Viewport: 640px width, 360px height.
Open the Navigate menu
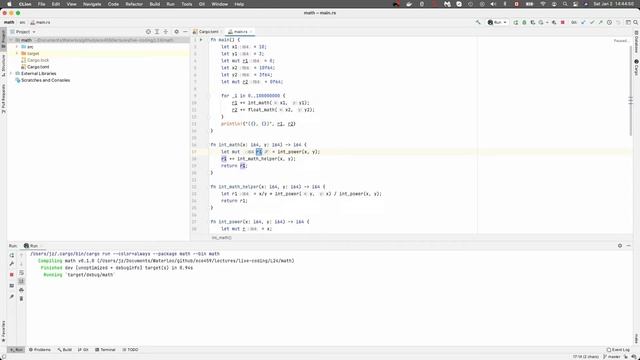92,4
